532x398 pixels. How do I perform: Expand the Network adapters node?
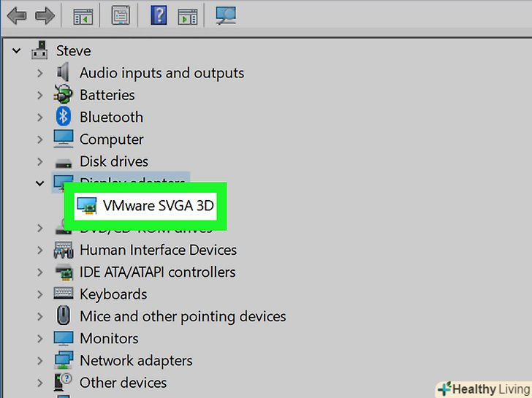(x=41, y=361)
